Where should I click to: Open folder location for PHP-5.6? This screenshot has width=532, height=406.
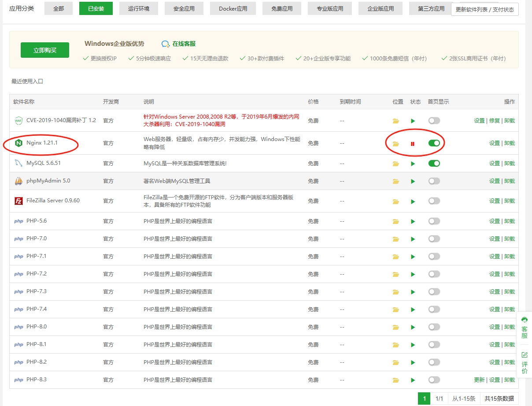396,221
